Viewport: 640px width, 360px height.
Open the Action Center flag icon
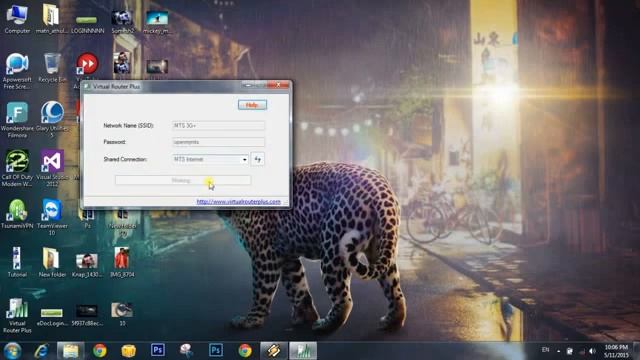click(569, 351)
